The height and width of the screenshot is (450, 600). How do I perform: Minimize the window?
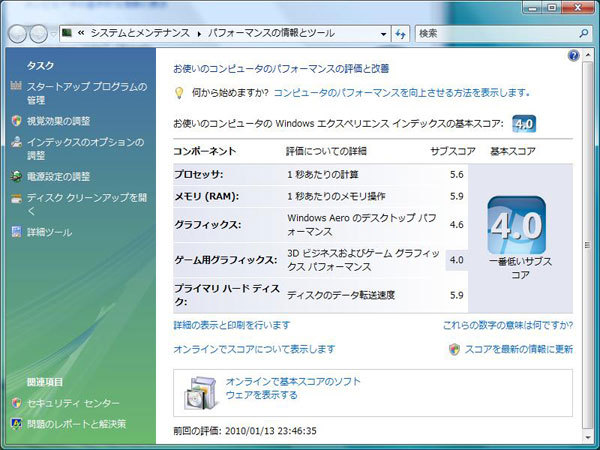pyautogui.click(x=534, y=7)
